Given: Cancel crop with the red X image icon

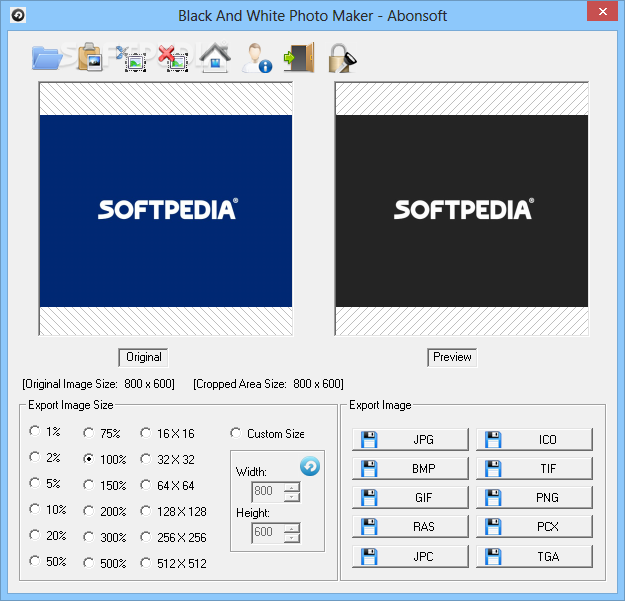Looking at the screenshot, I should pyautogui.click(x=173, y=59).
